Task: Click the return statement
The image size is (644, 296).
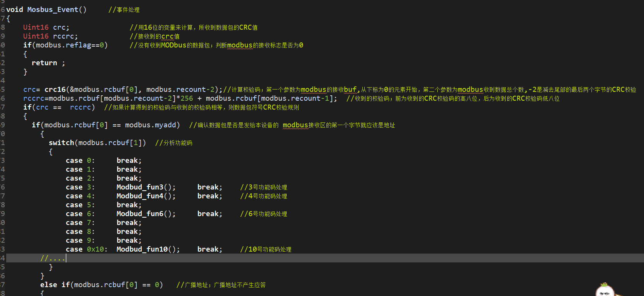Action: [x=48, y=63]
